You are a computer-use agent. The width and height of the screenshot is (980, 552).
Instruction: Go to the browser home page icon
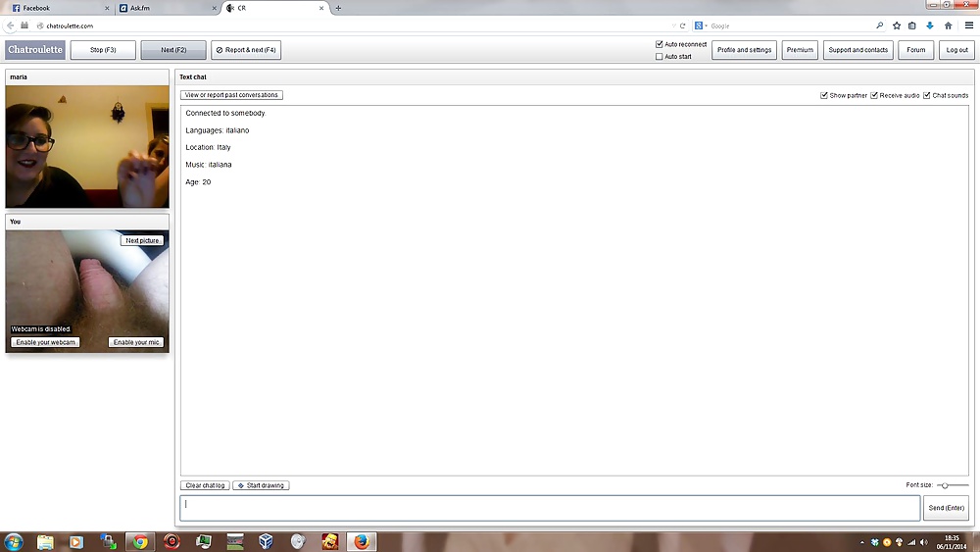pos(948,25)
